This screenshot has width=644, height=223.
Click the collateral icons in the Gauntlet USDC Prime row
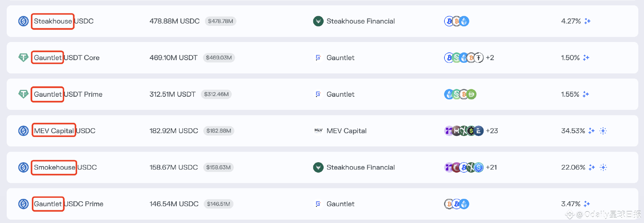tap(457, 204)
